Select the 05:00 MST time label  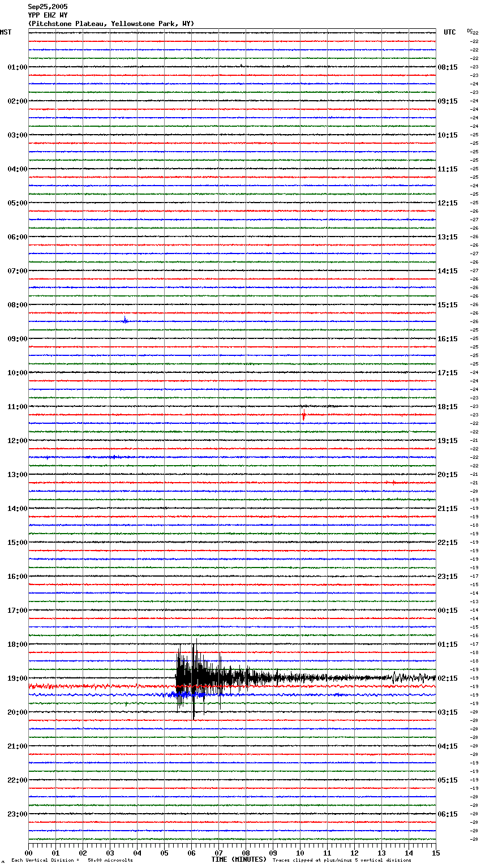pyautogui.click(x=18, y=203)
